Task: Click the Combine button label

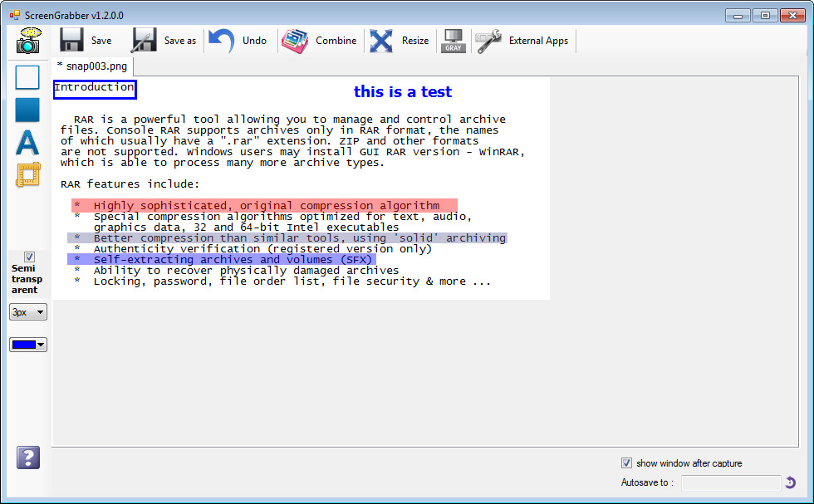Action: click(336, 41)
